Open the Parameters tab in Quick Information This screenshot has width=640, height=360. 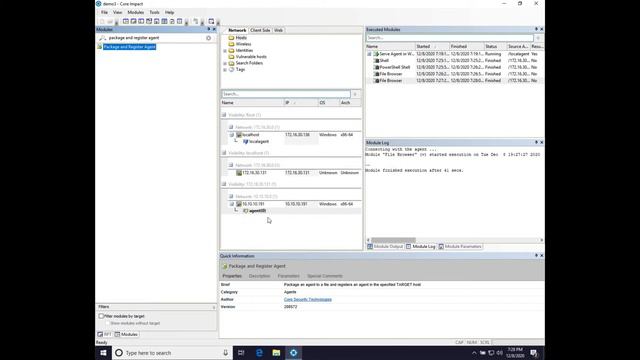coord(289,276)
